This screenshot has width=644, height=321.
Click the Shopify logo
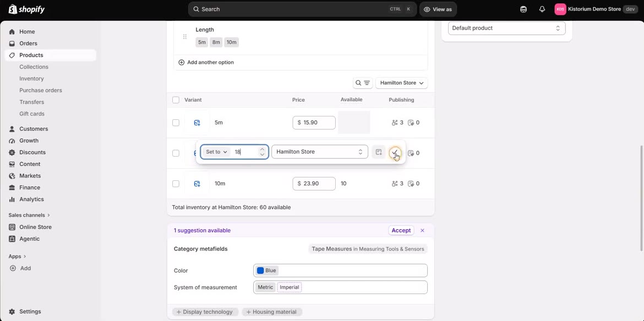pos(26,9)
